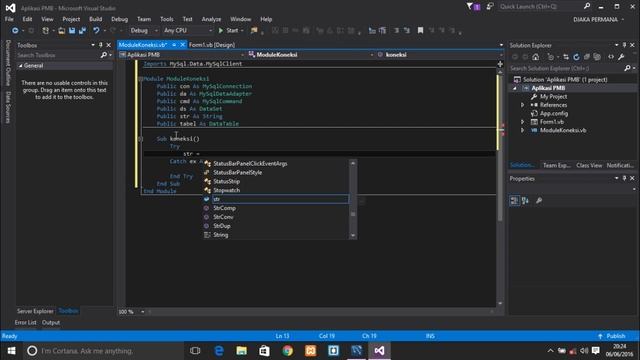
Task: Click the Navigate Backward toolbar icon
Action: [15, 31]
